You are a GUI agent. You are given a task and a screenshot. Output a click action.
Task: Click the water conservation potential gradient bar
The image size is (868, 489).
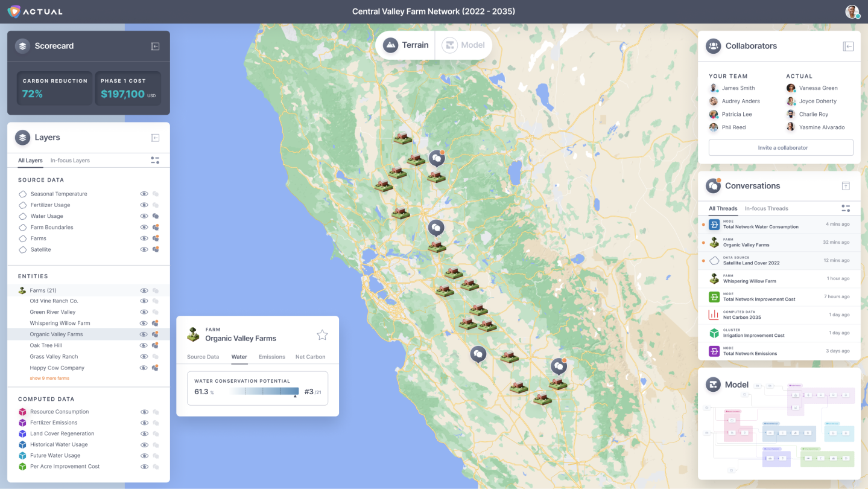(x=264, y=391)
